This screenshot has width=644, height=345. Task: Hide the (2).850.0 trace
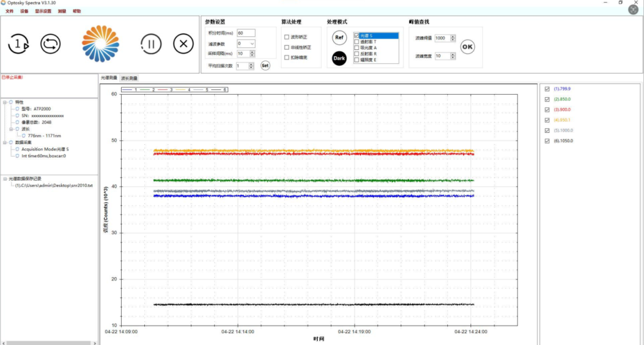(x=547, y=100)
